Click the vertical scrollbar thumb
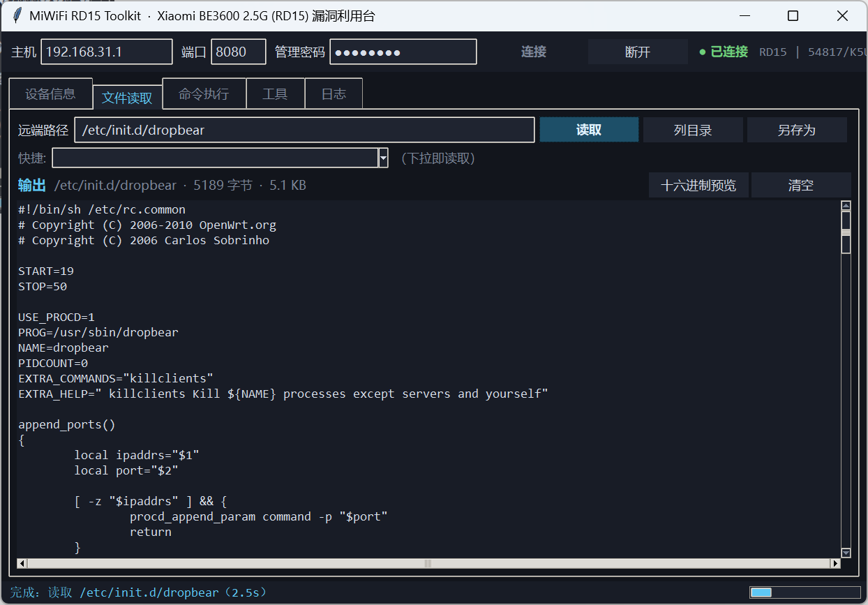This screenshot has width=868, height=605. [x=846, y=232]
